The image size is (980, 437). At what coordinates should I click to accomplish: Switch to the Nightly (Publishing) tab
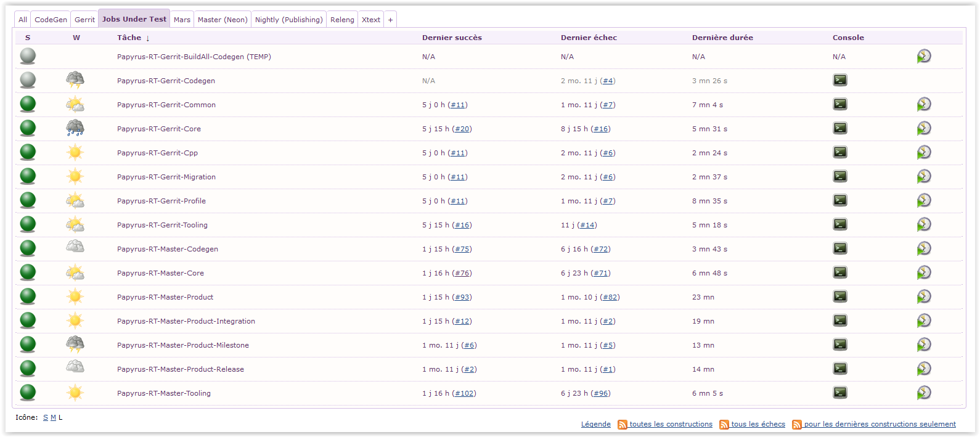click(x=288, y=20)
